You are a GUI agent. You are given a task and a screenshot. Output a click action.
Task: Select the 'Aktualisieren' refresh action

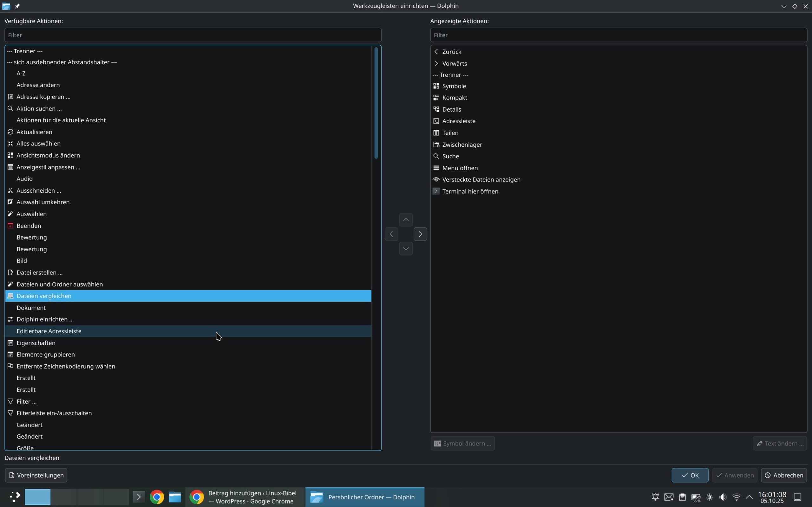[x=34, y=132]
